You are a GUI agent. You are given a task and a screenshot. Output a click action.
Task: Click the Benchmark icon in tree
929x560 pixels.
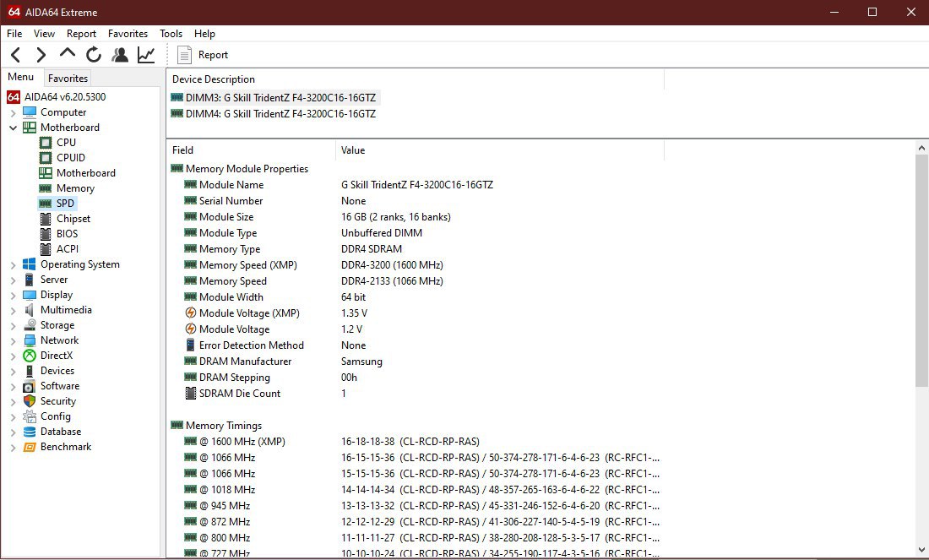point(30,448)
